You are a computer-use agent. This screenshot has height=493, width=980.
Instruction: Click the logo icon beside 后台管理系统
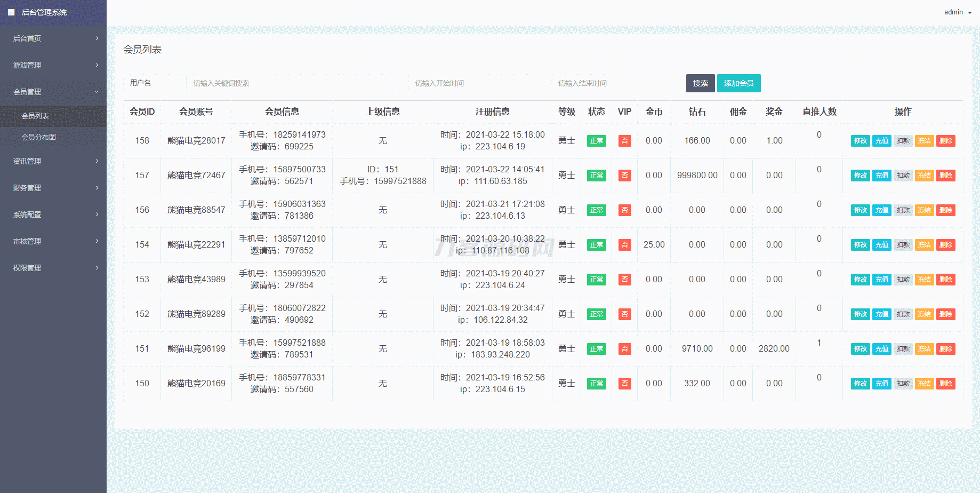pos(11,12)
